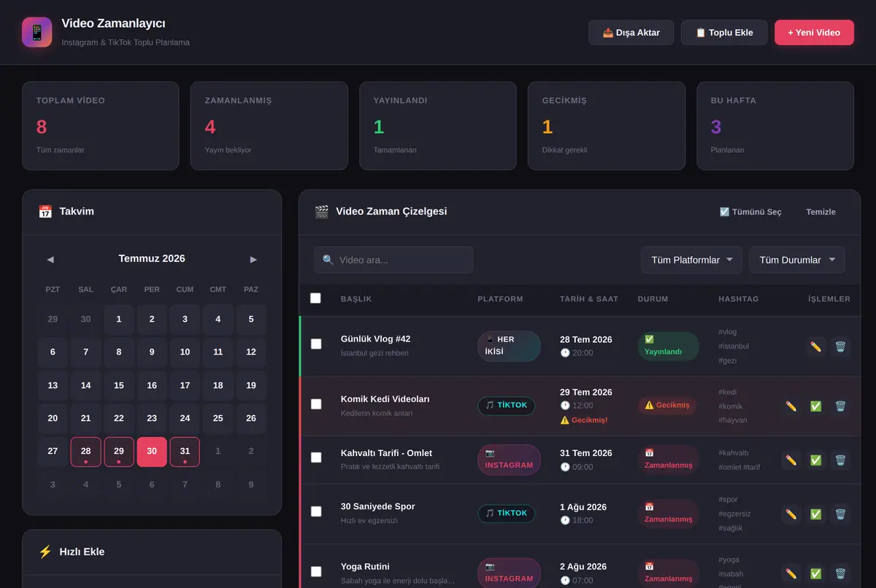Image resolution: width=876 pixels, height=588 pixels.
Task: Delete the Günlük Vlog #42 row
Action: click(840, 347)
